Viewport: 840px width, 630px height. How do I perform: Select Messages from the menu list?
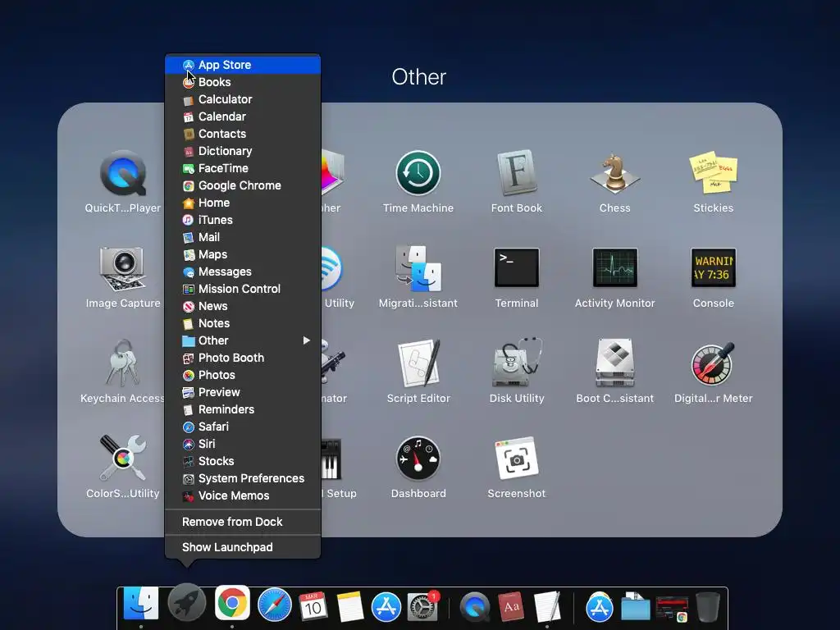[243, 272]
